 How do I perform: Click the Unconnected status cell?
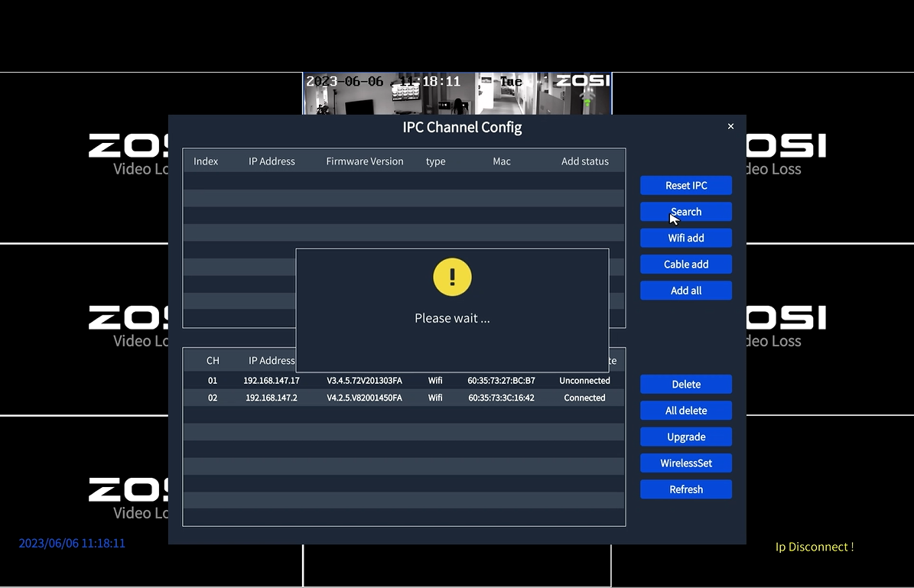tap(584, 381)
